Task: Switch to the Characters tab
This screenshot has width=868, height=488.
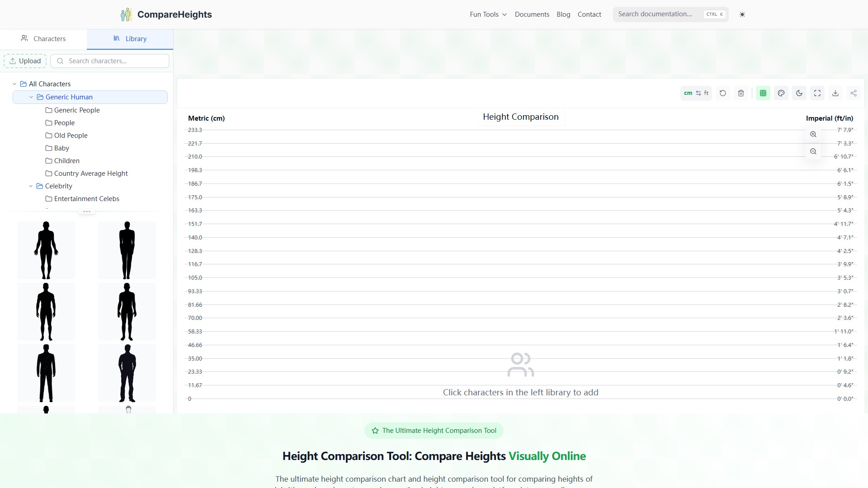Action: pyautogui.click(x=43, y=39)
